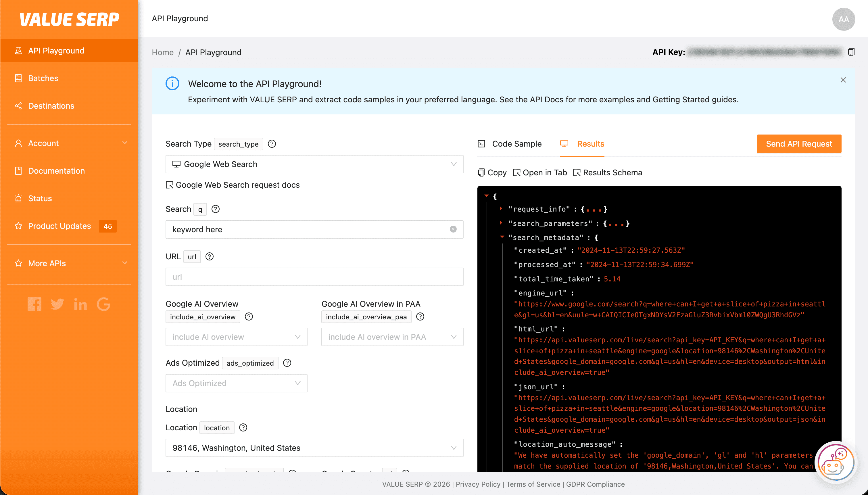Copy the API key with the clipboard icon

(851, 52)
